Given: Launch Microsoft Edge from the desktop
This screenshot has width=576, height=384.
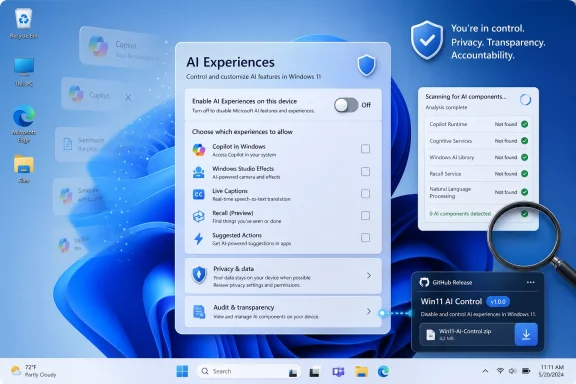Looking at the screenshot, I should tap(24, 123).
